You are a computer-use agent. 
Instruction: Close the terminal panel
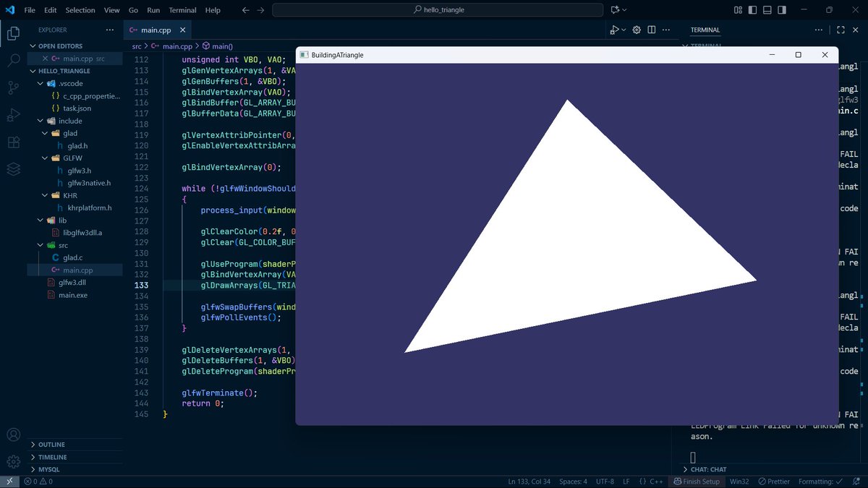pyautogui.click(x=856, y=30)
